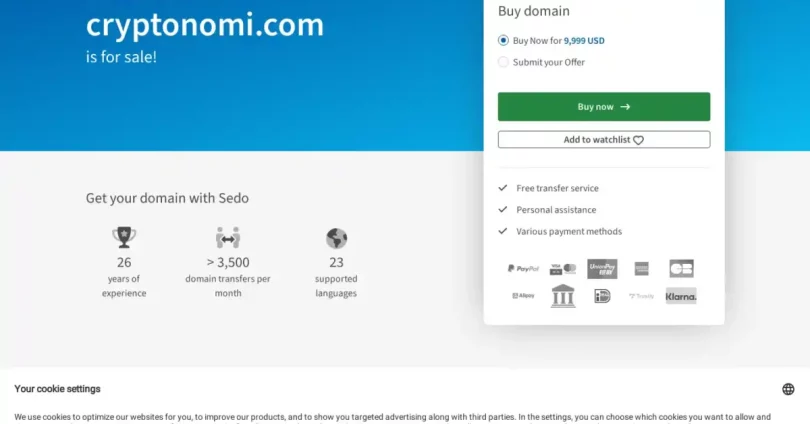
Task: Click the domain transfers handshake icon
Action: pos(228,238)
